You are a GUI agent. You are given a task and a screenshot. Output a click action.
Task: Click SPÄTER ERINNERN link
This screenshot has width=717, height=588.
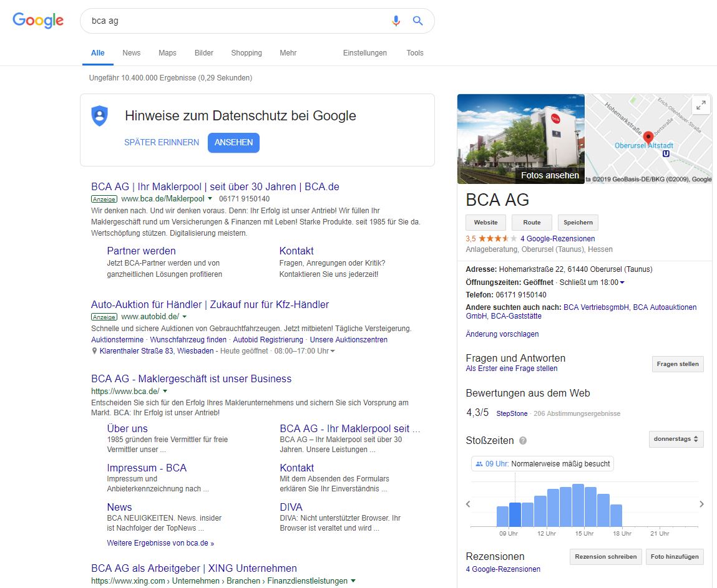point(162,143)
